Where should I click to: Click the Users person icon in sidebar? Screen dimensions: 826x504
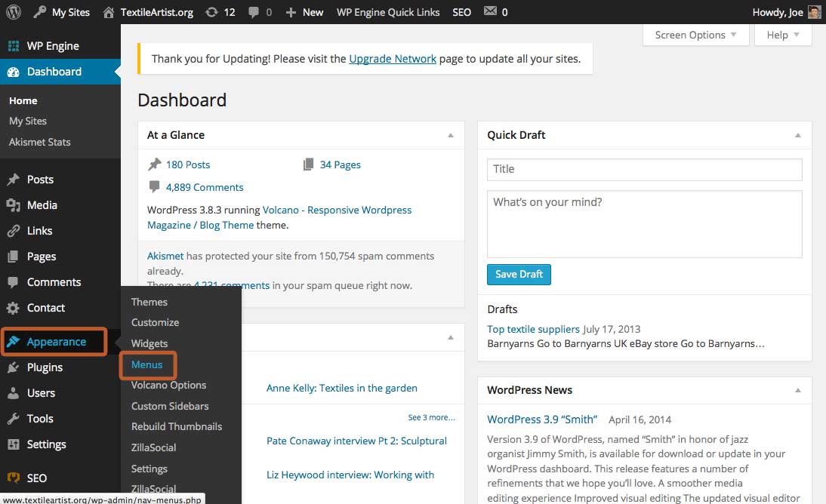[13, 393]
